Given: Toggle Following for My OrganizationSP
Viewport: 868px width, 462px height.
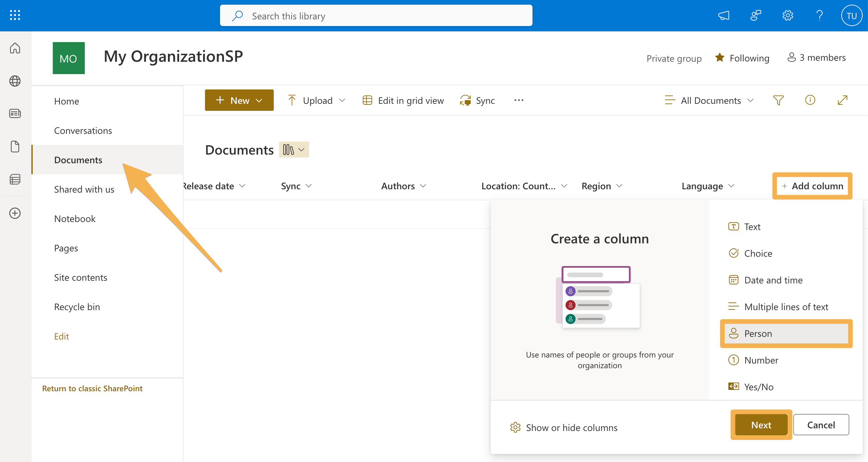Looking at the screenshot, I should (742, 58).
